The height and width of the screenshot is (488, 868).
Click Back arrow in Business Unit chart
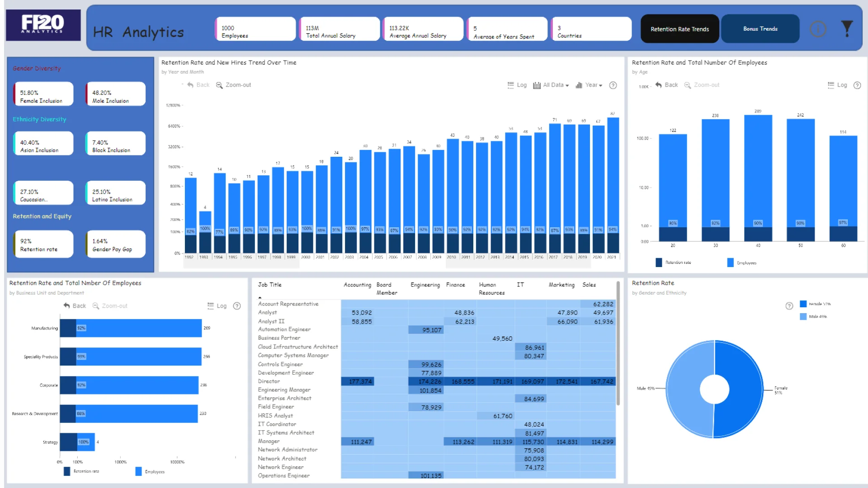pos(75,306)
